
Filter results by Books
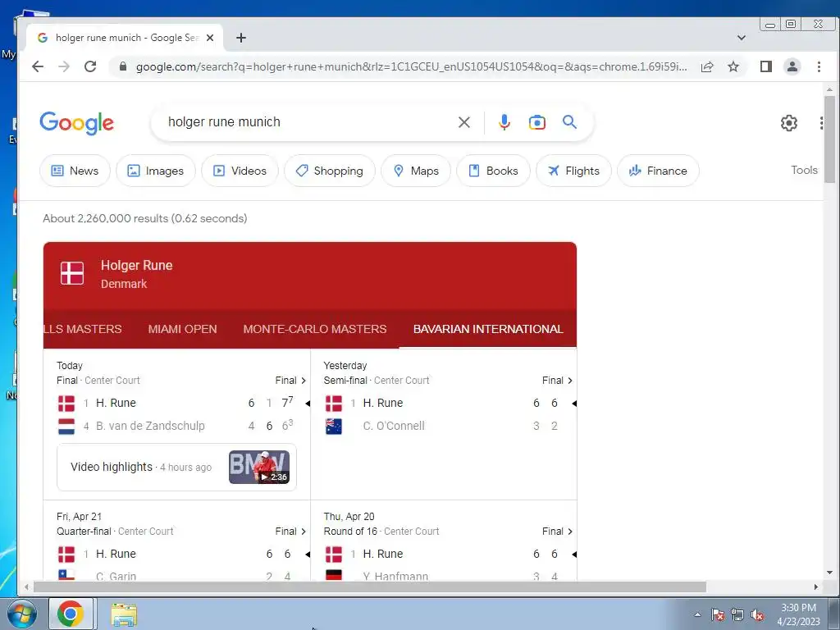click(x=493, y=171)
